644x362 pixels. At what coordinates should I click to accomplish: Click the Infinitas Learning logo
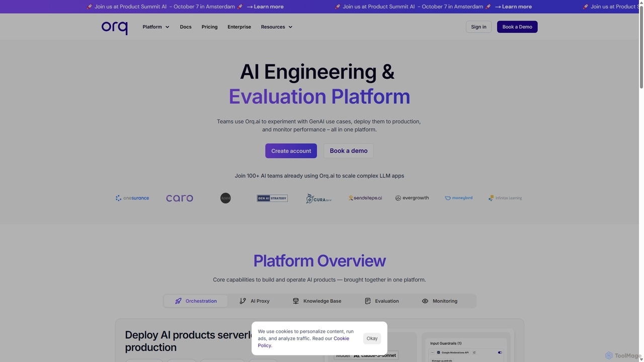[505, 198]
